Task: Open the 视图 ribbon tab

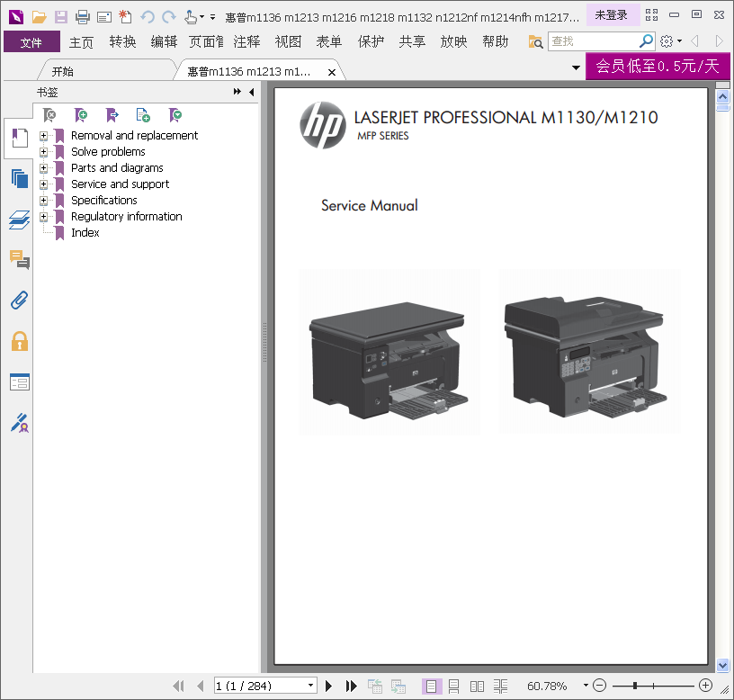Action: (x=288, y=42)
